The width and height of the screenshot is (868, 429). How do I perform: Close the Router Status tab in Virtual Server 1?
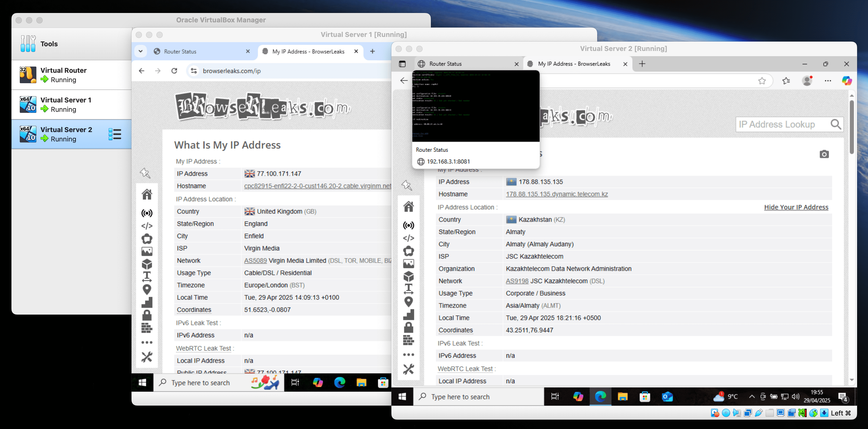pos(248,51)
